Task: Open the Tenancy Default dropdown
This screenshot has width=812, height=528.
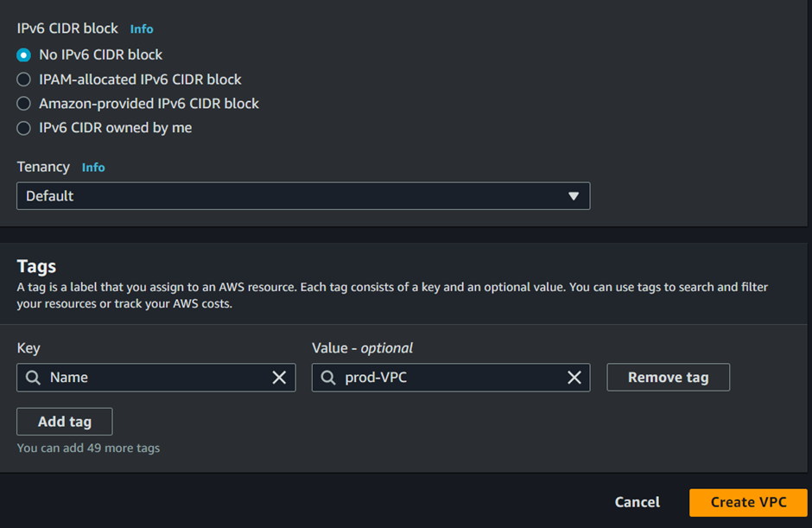Action: pos(303,196)
